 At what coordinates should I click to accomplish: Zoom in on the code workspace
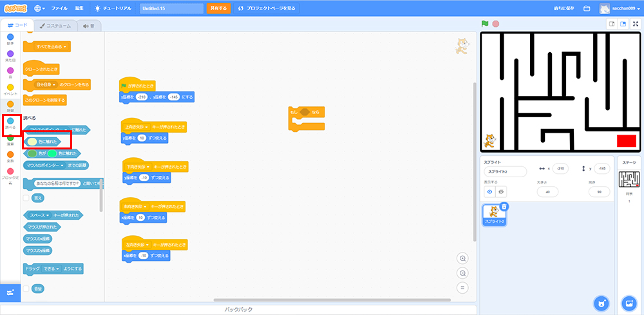point(462,258)
